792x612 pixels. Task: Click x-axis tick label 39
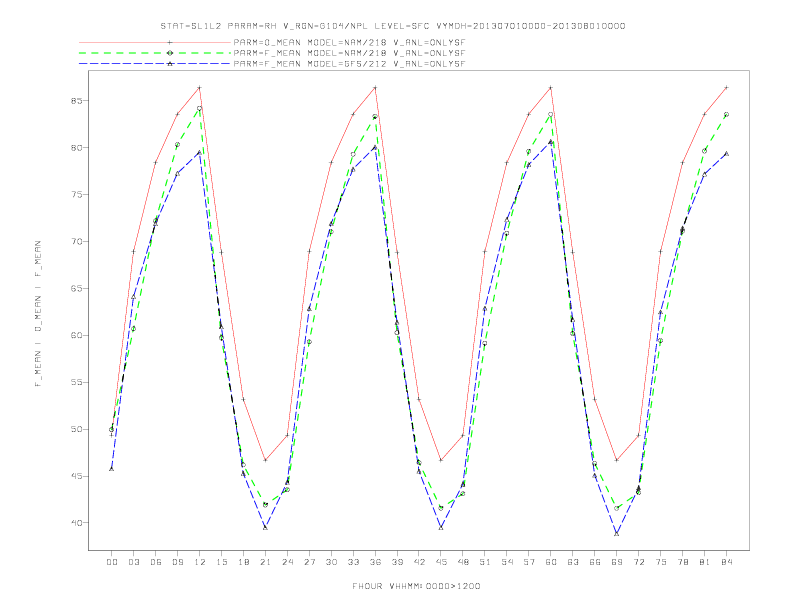[397, 562]
